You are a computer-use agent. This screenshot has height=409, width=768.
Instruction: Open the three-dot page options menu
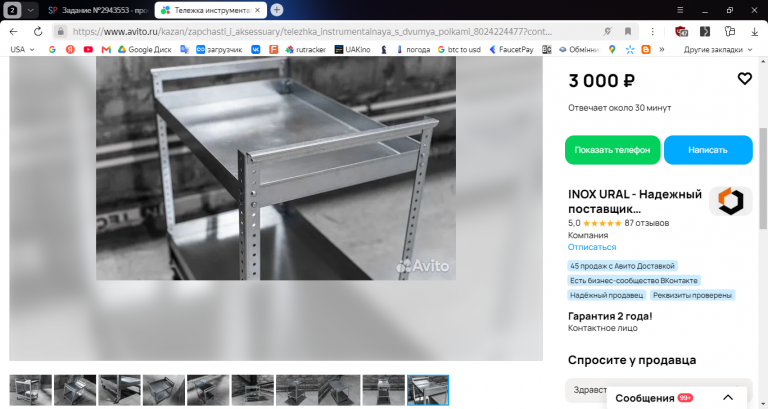tap(652, 31)
